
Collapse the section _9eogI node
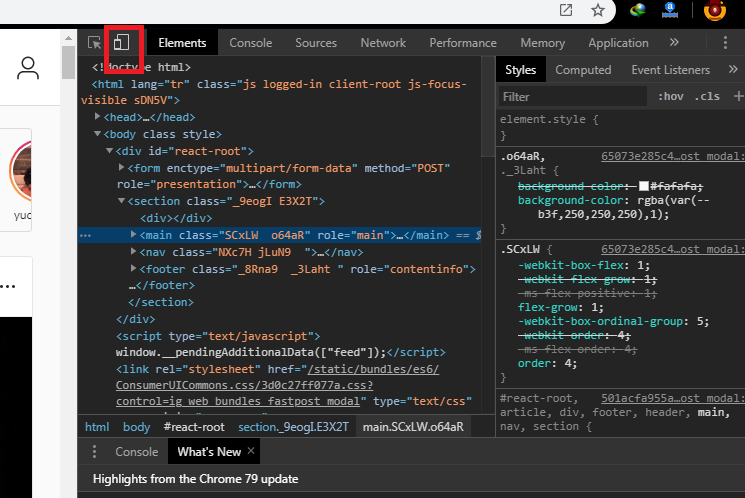121,201
